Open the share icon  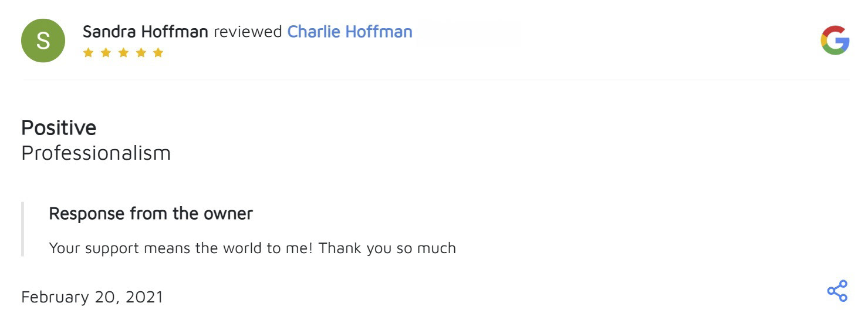[837, 291]
